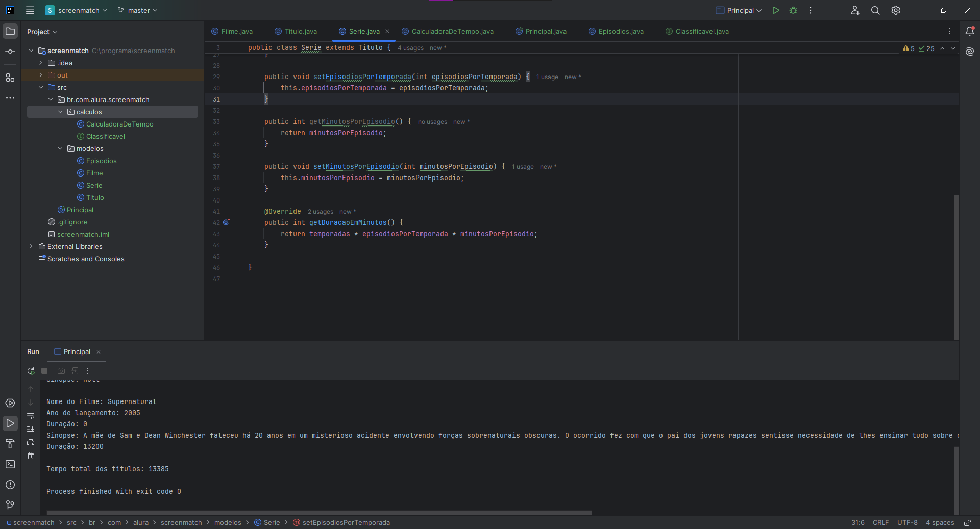Click the editor vertical scrollbar
This screenshot has height=529, width=980.
(957, 267)
